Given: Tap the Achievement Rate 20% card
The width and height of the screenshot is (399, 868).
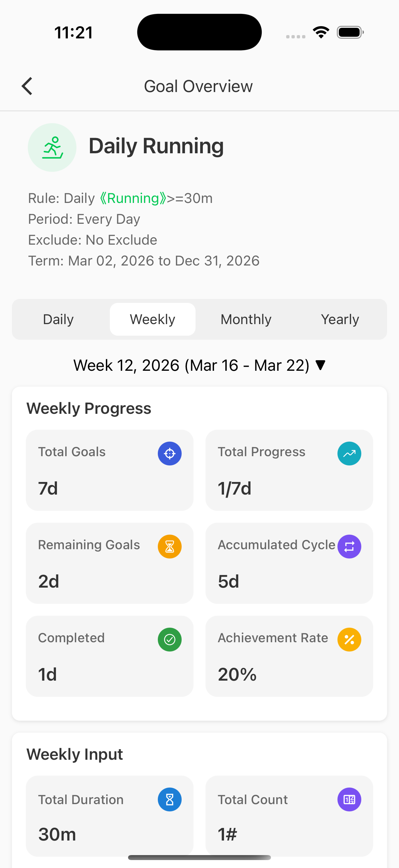Looking at the screenshot, I should tap(289, 656).
